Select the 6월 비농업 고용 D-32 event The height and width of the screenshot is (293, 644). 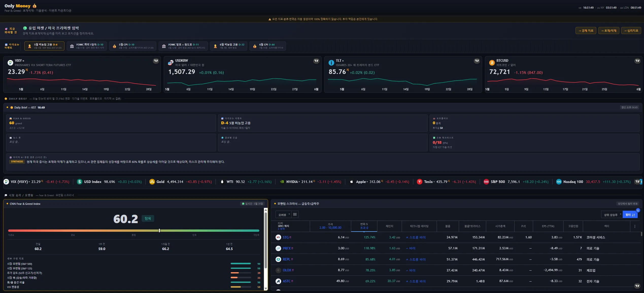pos(229,46)
